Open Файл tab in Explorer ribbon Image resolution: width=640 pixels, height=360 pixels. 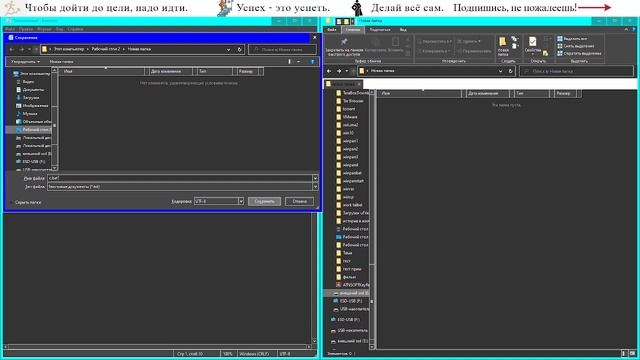click(x=332, y=30)
